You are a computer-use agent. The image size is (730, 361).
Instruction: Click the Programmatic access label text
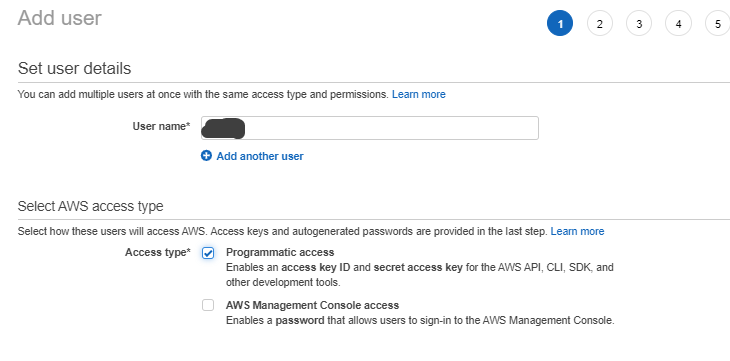click(x=280, y=252)
